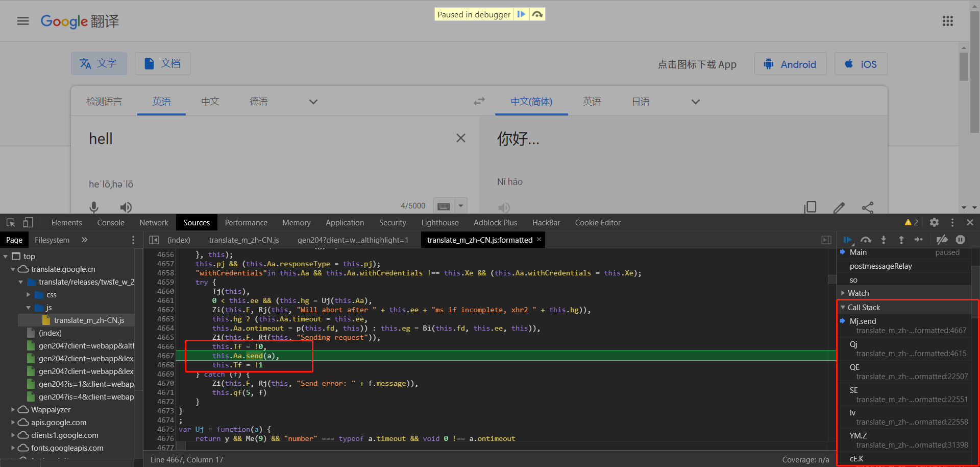The height and width of the screenshot is (467, 980).
Task: Open DevTools customize three-dot menu
Action: click(952, 223)
